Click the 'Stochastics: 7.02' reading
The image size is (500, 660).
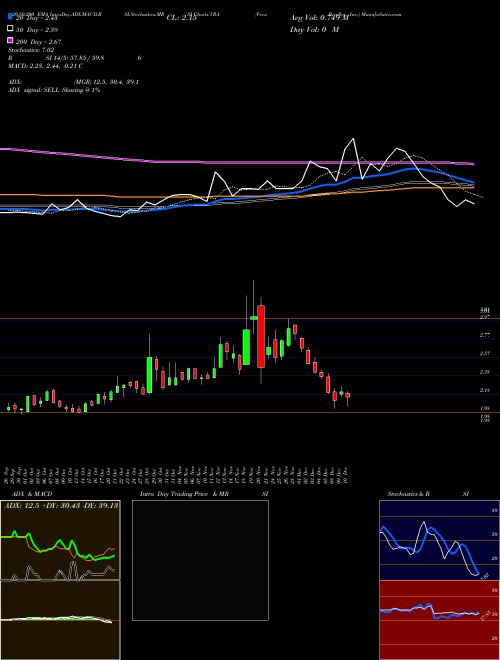coord(31,50)
